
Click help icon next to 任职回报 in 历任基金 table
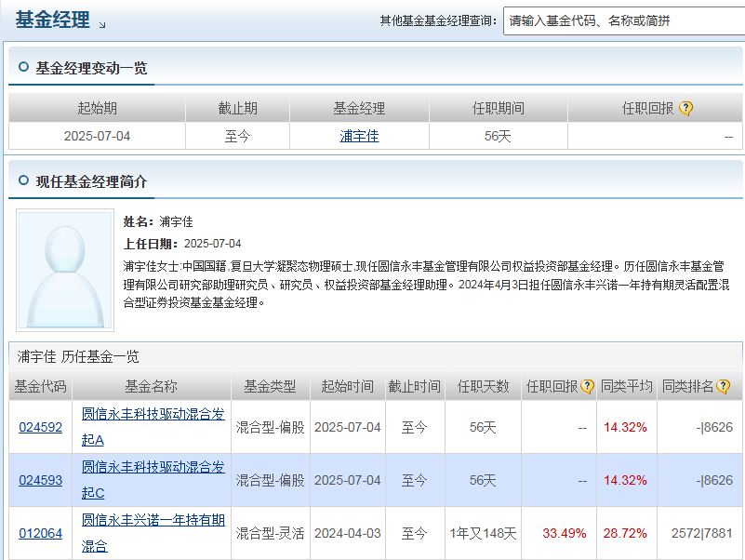point(587,386)
